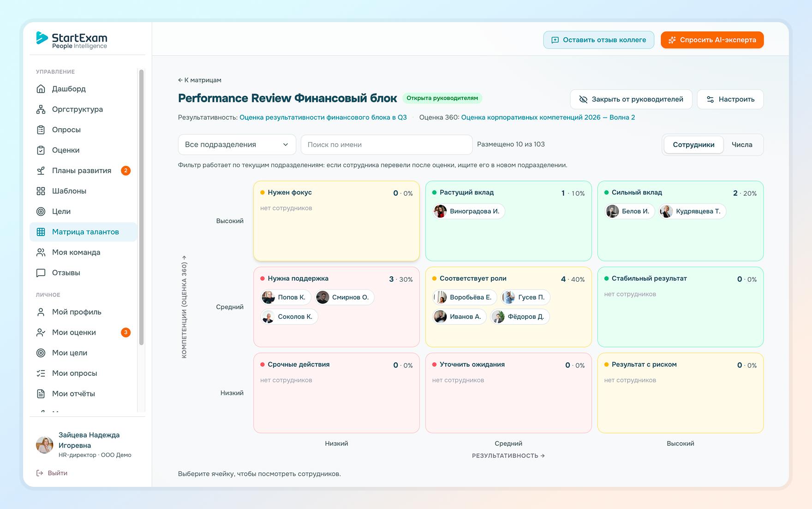The height and width of the screenshot is (509, 812).
Task: Click the Поиск по имени field
Action: pos(387,145)
